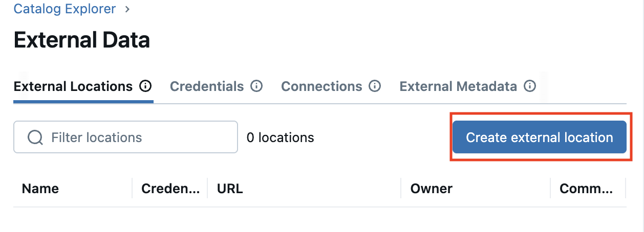Switch to the External Locations tab
644x232 pixels.
pos(73,86)
